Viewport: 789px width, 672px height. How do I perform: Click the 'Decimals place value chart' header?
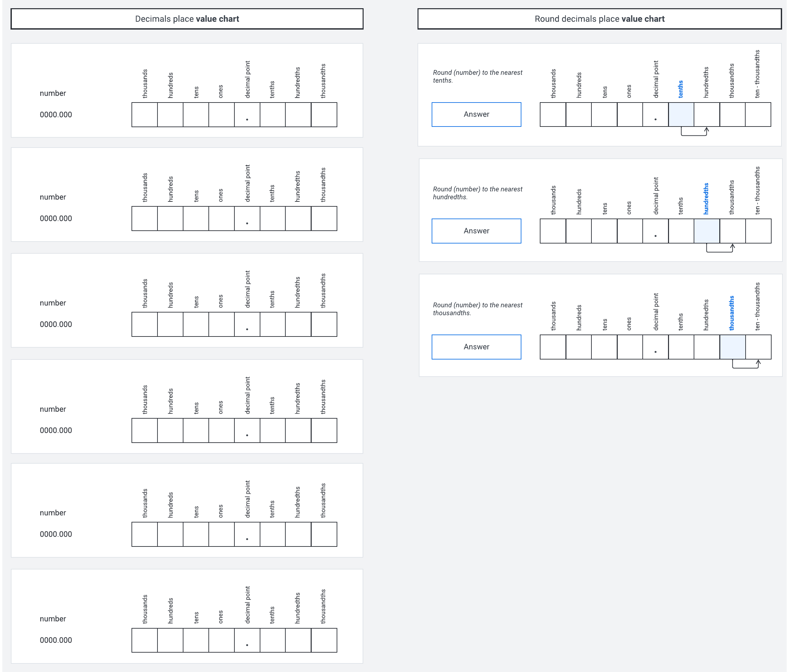click(187, 19)
